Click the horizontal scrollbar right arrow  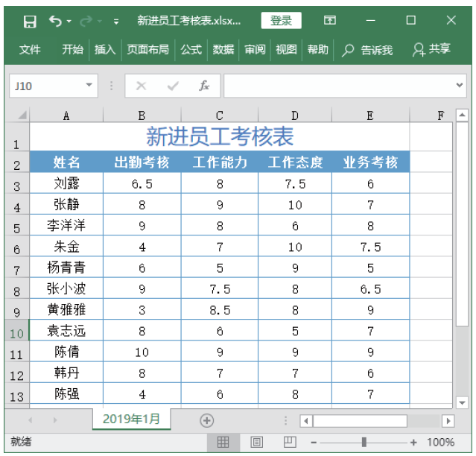[x=448, y=421]
